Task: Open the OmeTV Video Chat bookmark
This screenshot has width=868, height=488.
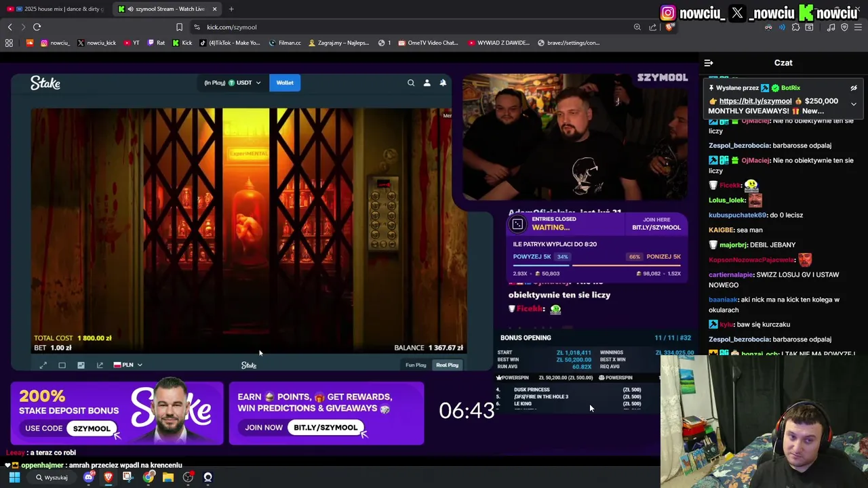Action: coord(429,43)
